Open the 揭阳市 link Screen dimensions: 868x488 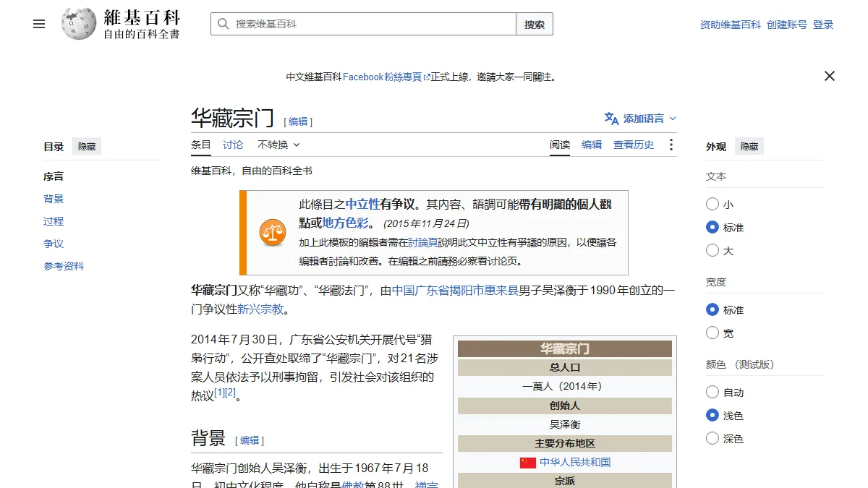[466, 291]
